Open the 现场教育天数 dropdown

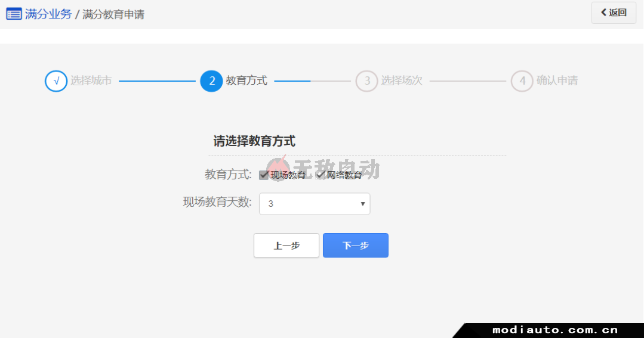pos(315,204)
